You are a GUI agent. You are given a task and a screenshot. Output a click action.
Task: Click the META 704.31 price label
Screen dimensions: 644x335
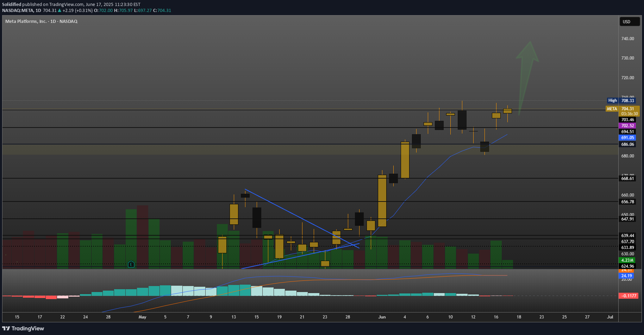(622, 109)
